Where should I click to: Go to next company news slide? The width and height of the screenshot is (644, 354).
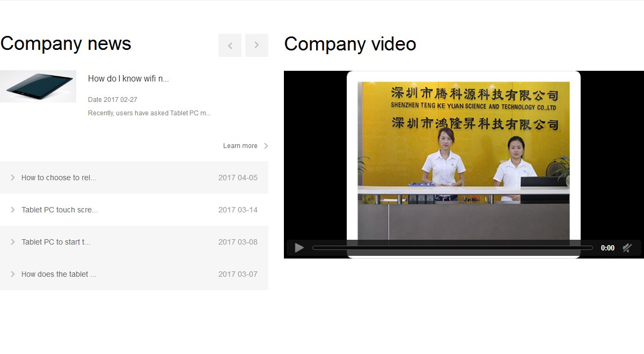257,45
